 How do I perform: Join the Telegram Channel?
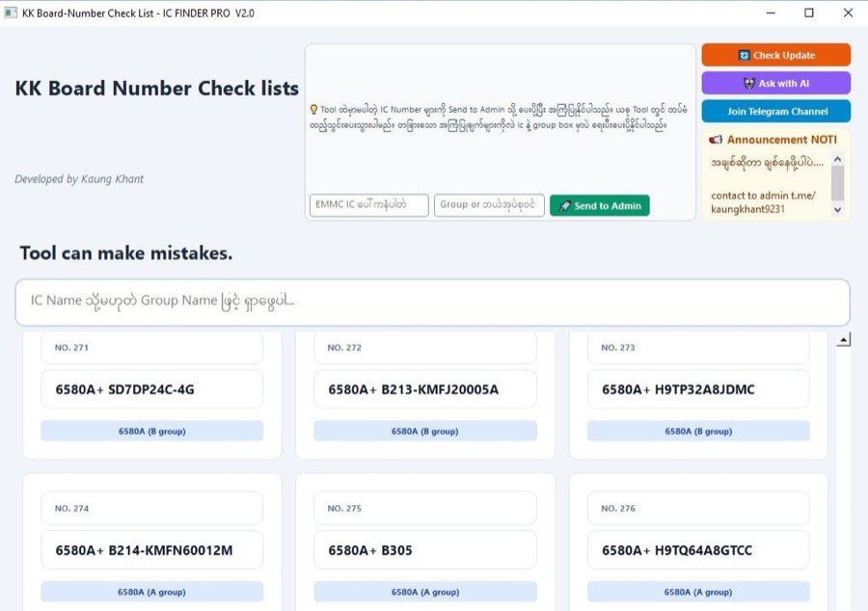click(x=776, y=111)
